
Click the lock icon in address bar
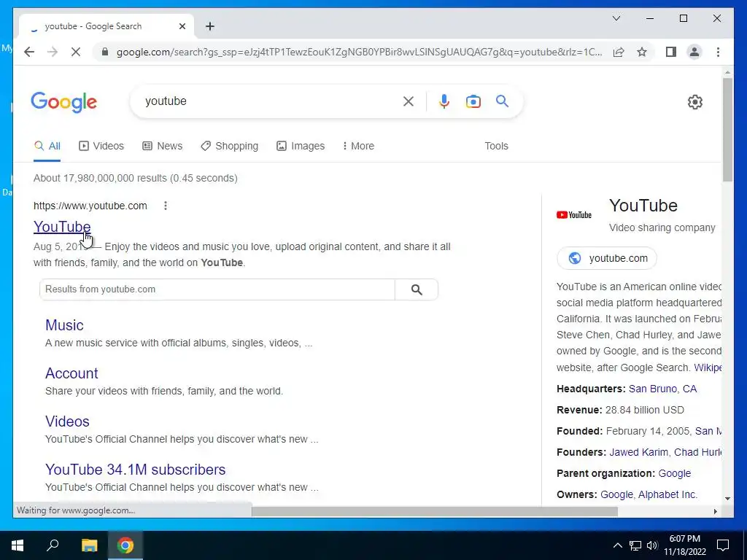[105, 52]
